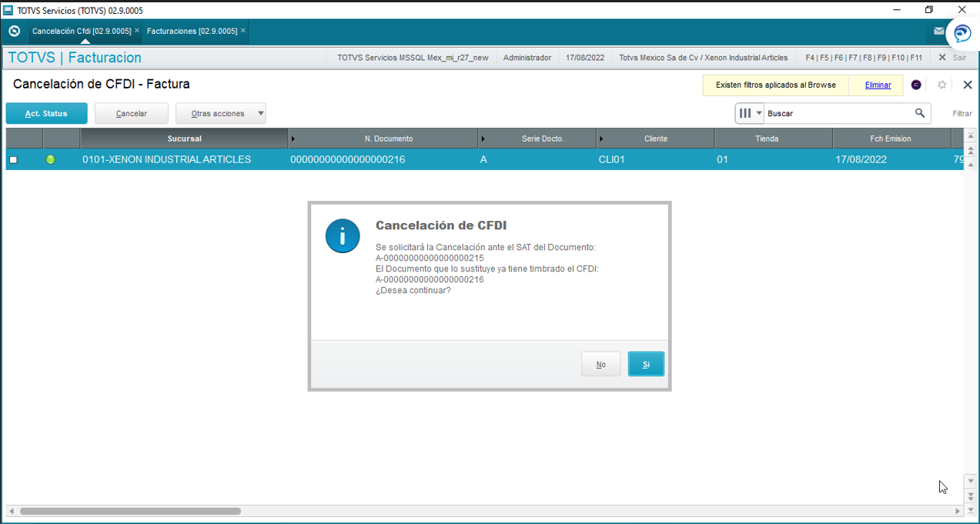This screenshot has width=980, height=524.
Task: Click the dark purple round icon beside Eliminar
Action: click(x=916, y=85)
